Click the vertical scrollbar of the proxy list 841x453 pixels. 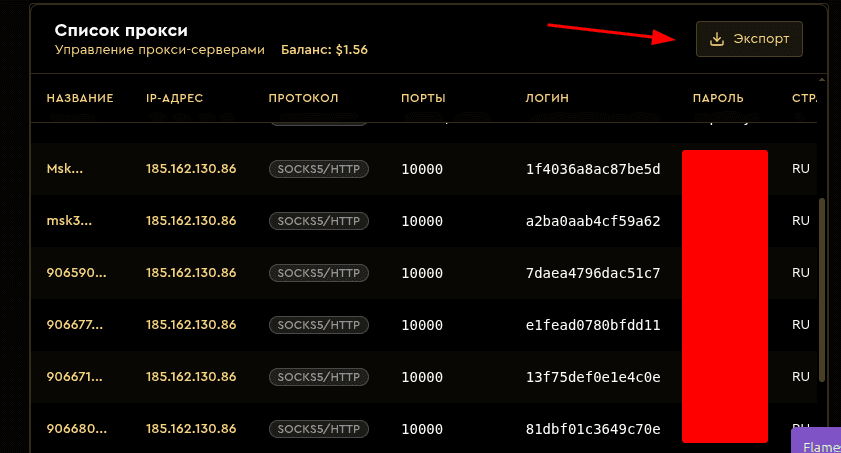(822, 288)
